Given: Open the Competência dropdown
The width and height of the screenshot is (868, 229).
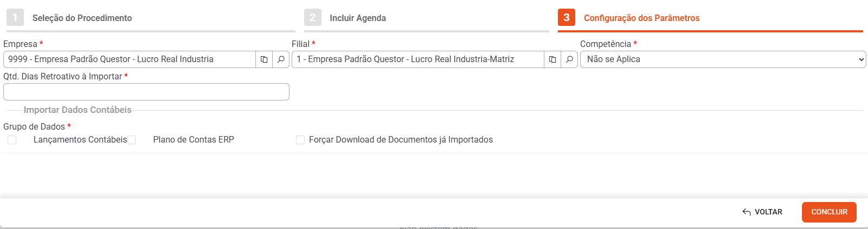Looking at the screenshot, I should coord(723,59).
